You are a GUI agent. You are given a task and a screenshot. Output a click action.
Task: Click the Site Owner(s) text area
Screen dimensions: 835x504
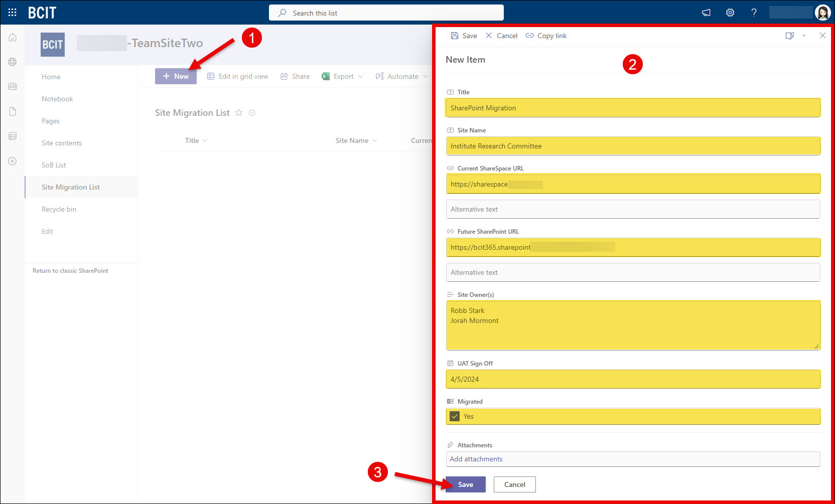tap(633, 325)
